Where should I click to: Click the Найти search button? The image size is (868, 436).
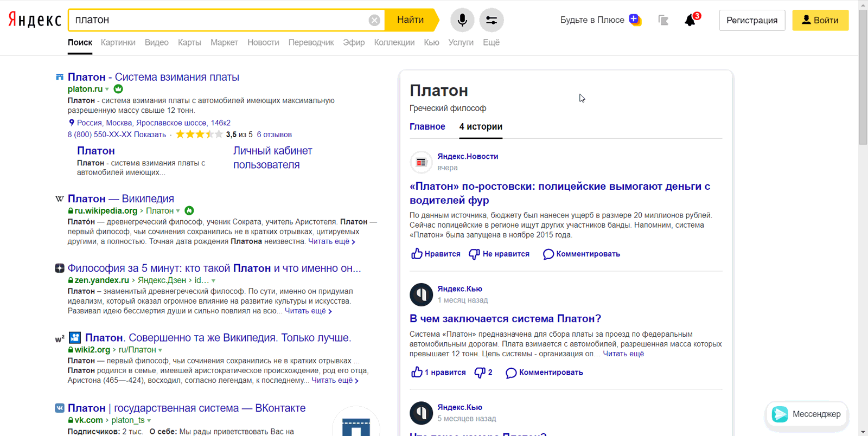point(410,20)
